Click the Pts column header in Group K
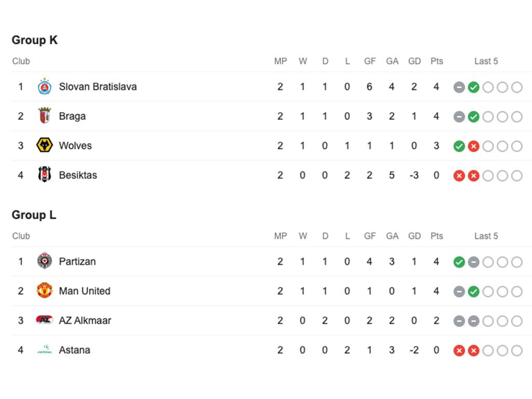 (x=437, y=61)
